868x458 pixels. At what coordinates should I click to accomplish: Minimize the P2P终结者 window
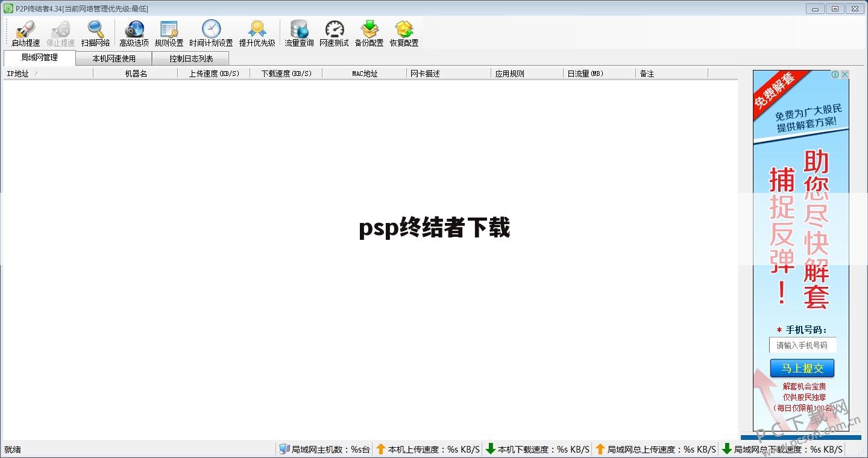coord(816,8)
